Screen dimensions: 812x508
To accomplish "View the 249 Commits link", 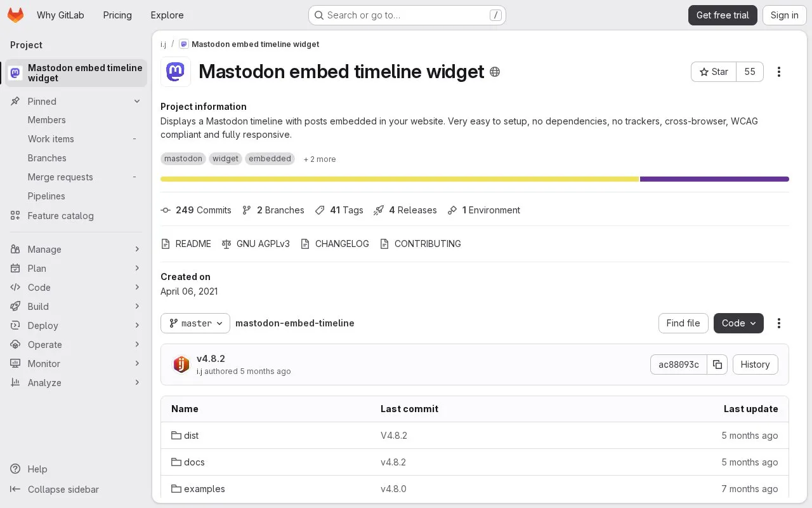I will [196, 210].
